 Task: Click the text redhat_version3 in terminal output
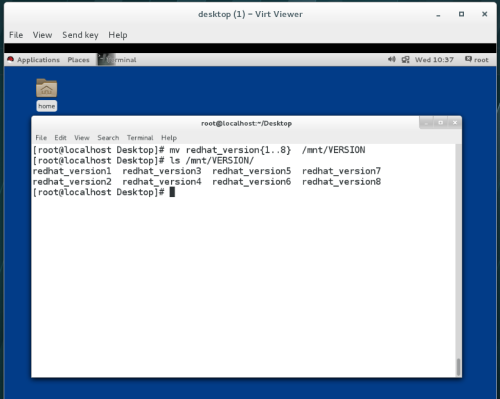coord(162,171)
